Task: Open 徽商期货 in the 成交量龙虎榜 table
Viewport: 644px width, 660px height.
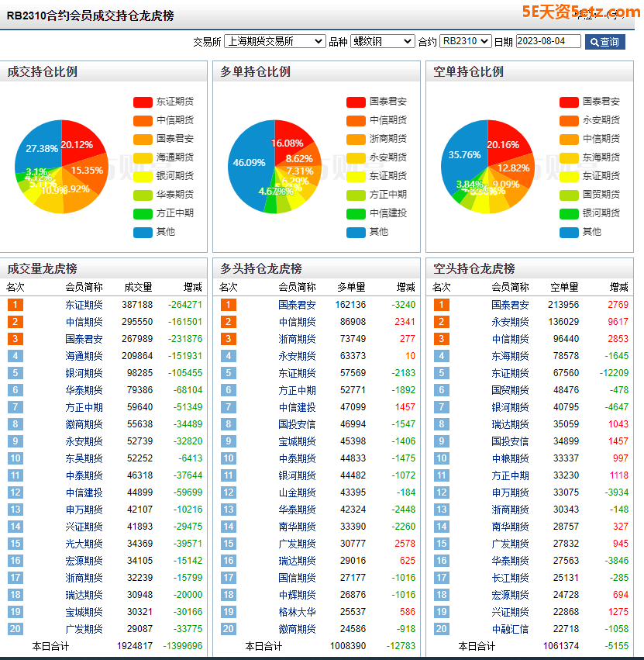Action: coord(84,424)
